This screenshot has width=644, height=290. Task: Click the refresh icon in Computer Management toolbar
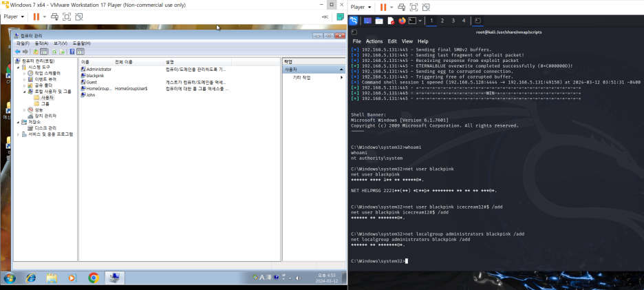(x=54, y=52)
